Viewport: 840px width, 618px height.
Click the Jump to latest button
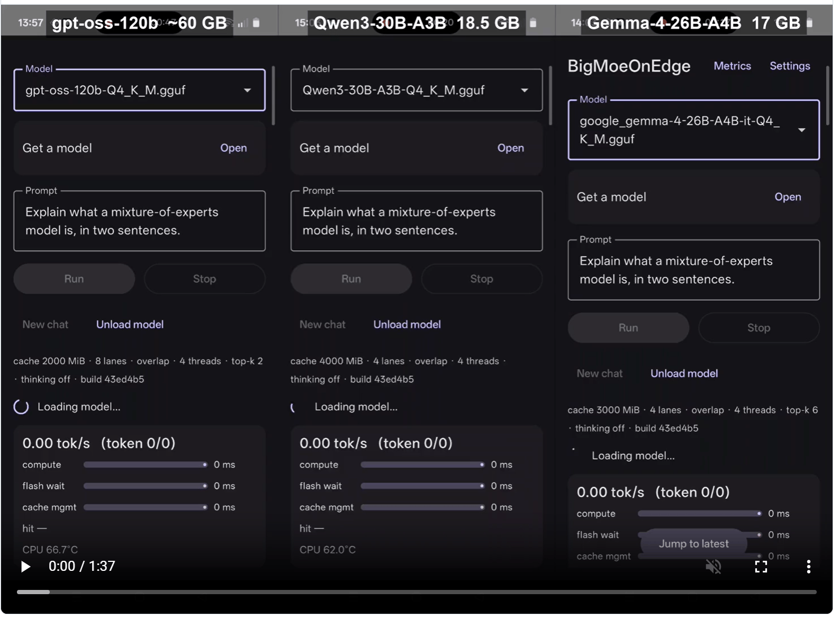click(x=693, y=544)
